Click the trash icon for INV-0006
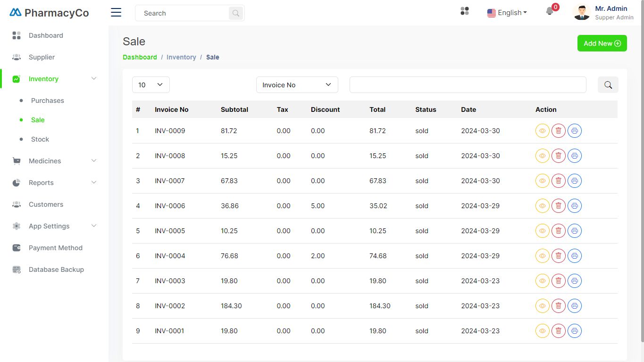The width and height of the screenshot is (644, 362). point(558,206)
